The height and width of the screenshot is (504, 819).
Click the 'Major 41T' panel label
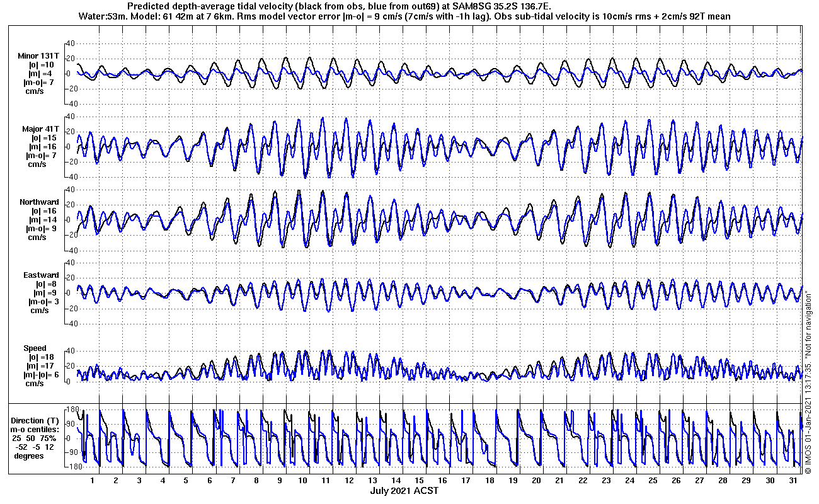(x=42, y=129)
